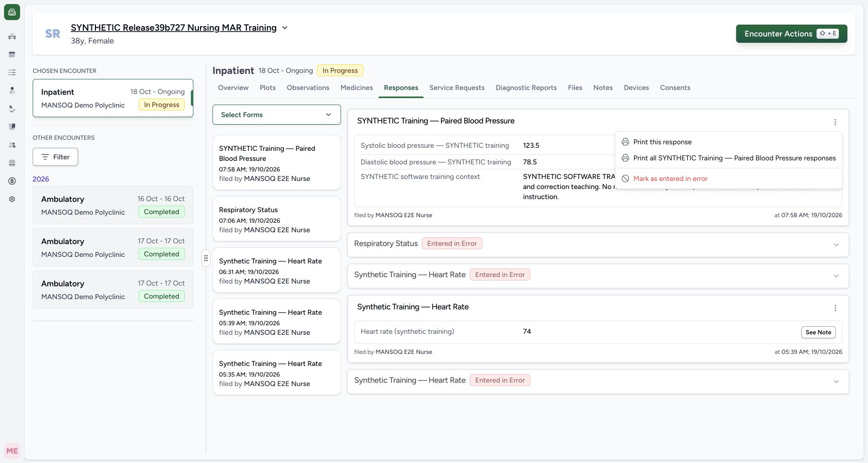Open the hospital logo home icon

pyautogui.click(x=12, y=12)
